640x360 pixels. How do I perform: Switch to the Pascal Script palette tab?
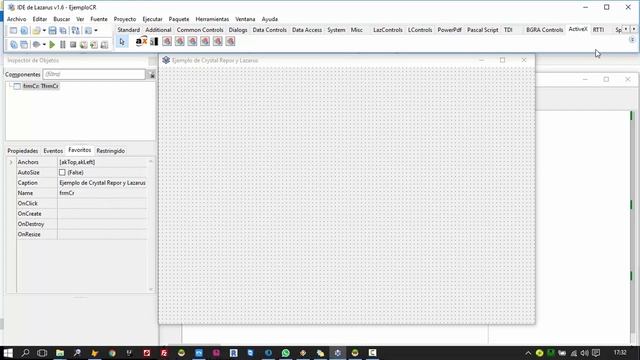[483, 30]
